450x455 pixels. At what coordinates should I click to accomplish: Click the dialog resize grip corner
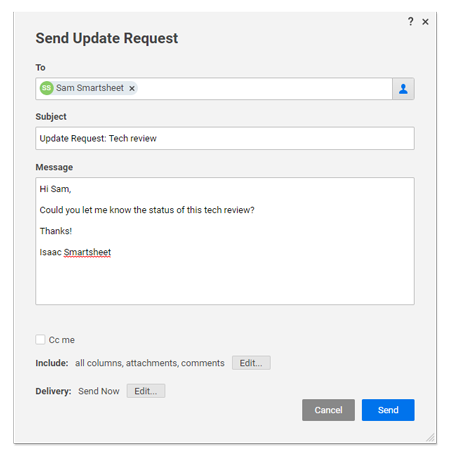coord(430,437)
